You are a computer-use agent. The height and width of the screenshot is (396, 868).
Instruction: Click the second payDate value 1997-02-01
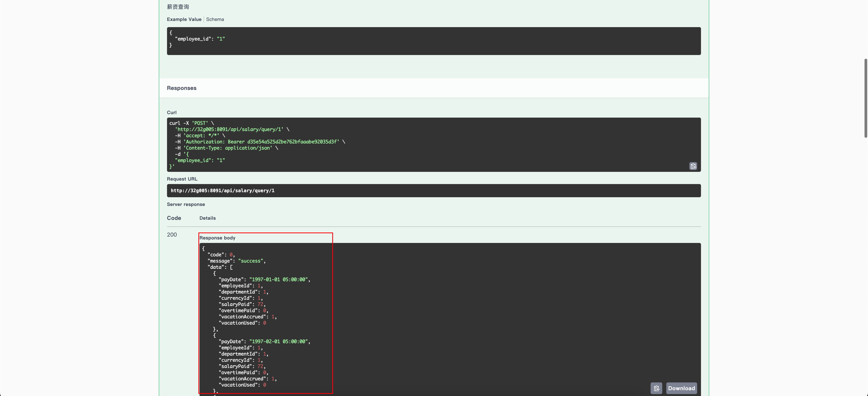tap(278, 341)
